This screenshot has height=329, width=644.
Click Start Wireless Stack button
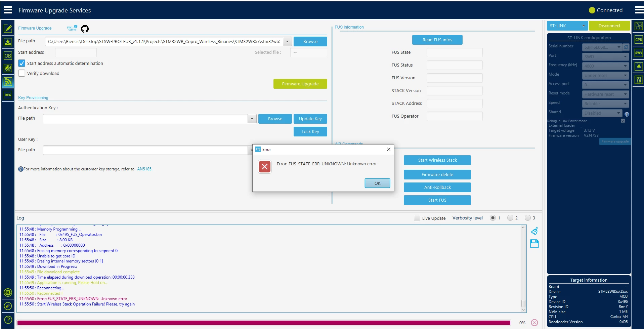pos(437,160)
